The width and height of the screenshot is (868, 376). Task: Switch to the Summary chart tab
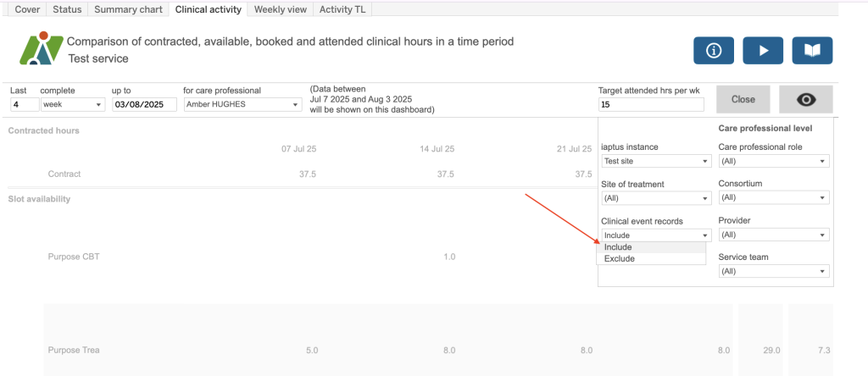click(x=127, y=9)
